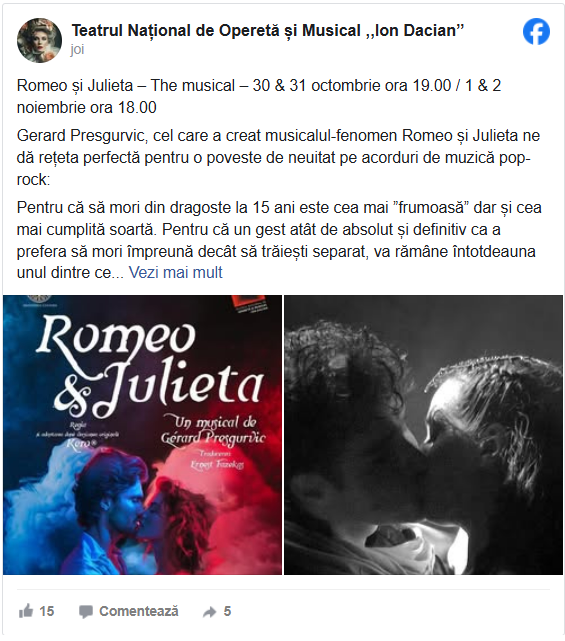The height and width of the screenshot is (641, 565).
Task: Click the 'Un musical de Gérard Presgurvic' poster text
Action: click(x=213, y=430)
